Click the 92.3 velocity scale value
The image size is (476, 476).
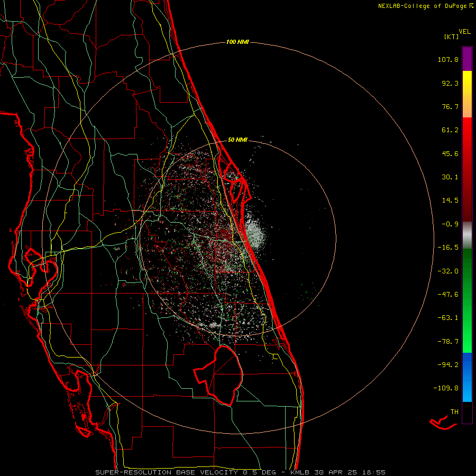pyautogui.click(x=450, y=83)
